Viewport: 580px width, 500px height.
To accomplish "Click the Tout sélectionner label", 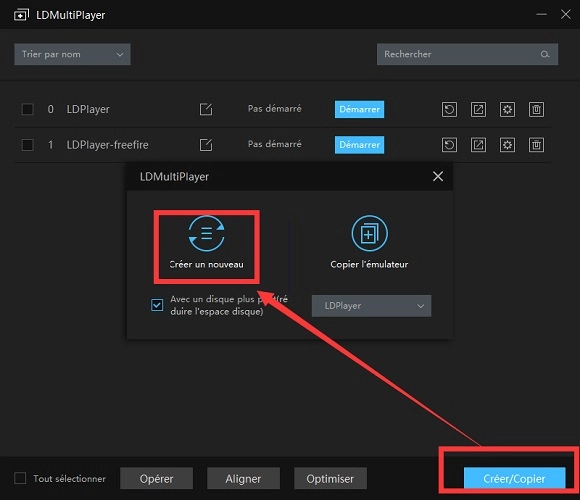I will click(x=70, y=479).
